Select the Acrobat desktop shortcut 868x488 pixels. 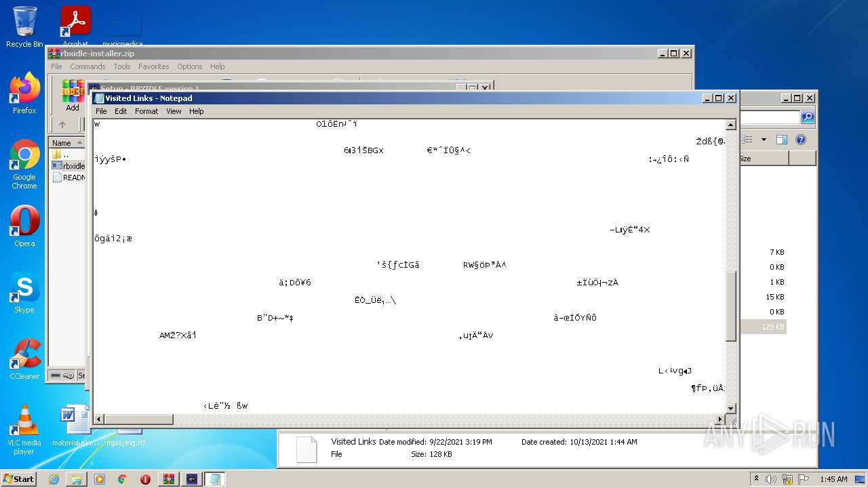[x=76, y=27]
